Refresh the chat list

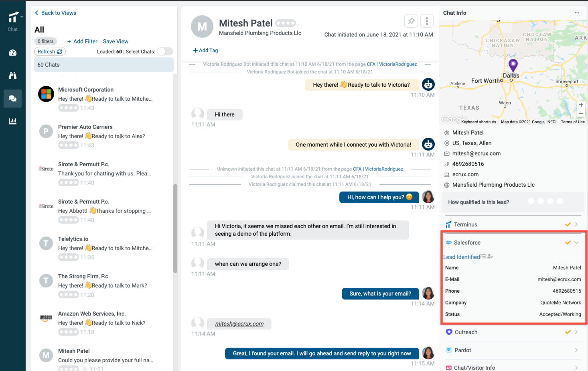pos(50,51)
